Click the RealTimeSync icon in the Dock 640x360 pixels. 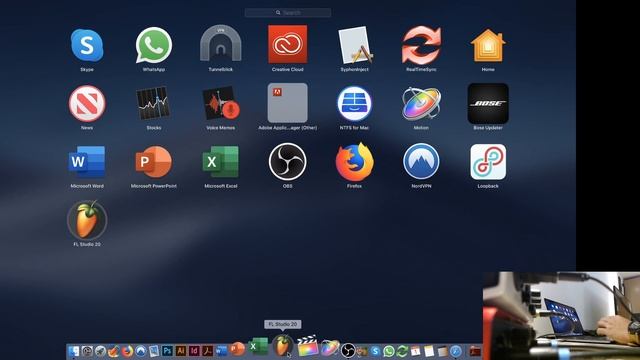[402, 351]
